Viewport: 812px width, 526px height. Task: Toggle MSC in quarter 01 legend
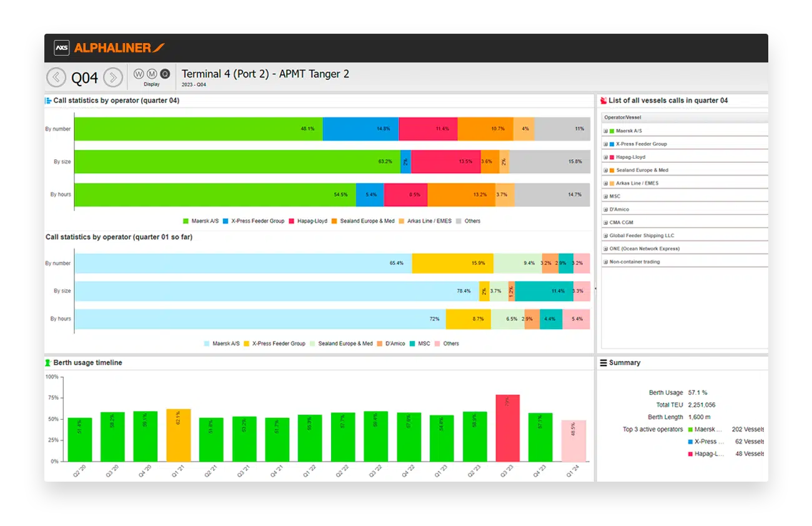pos(420,344)
